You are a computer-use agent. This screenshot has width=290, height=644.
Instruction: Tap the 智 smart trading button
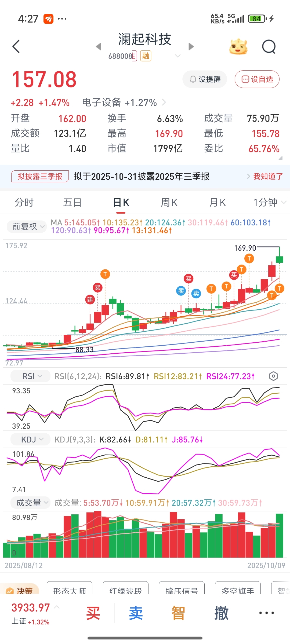178,613
